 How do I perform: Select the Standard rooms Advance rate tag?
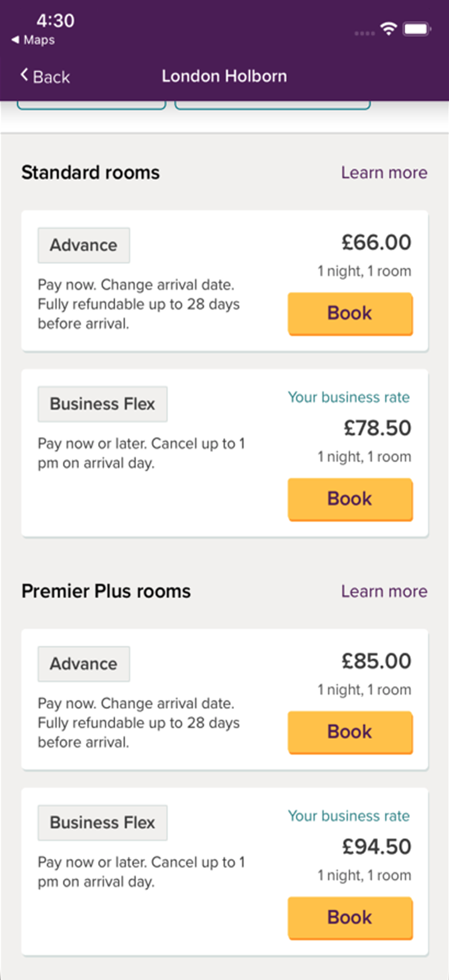pyautogui.click(x=83, y=245)
